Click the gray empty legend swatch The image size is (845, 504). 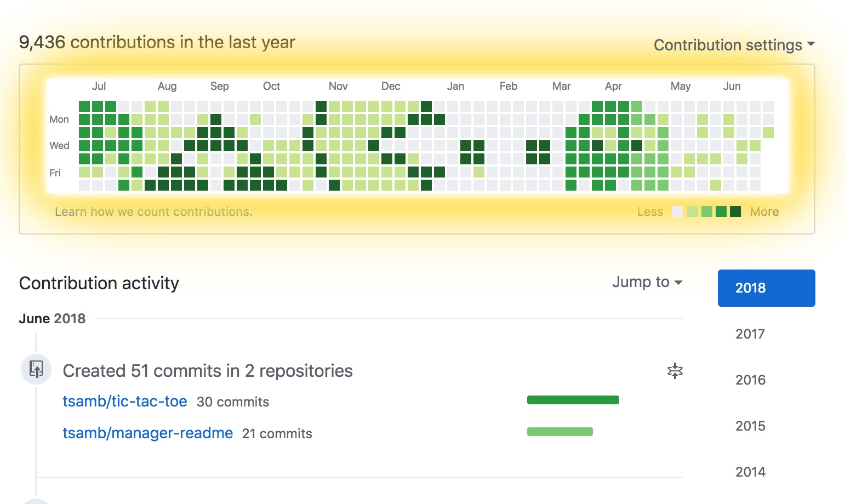pyautogui.click(x=677, y=211)
